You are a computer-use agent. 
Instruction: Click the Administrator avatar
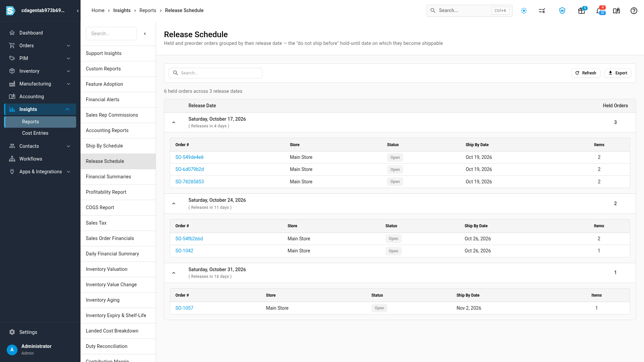tap(12, 350)
